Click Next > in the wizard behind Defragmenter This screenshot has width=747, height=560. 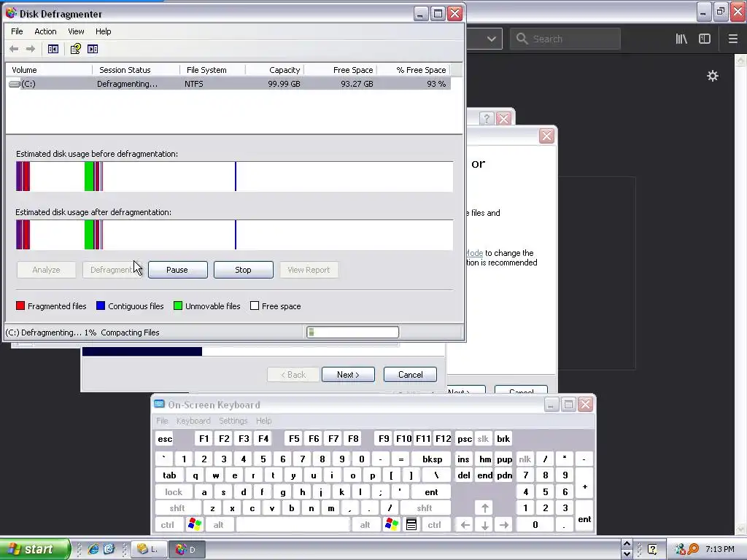point(348,374)
